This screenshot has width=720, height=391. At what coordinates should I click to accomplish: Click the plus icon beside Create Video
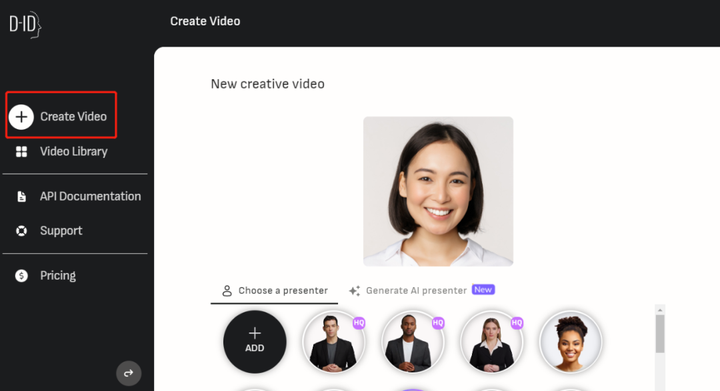pos(21,117)
